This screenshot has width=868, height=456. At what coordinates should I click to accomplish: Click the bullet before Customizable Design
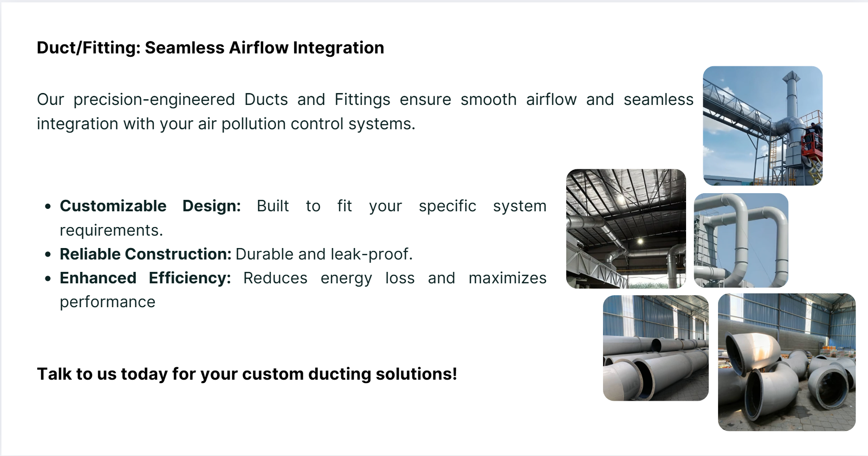[48, 207]
